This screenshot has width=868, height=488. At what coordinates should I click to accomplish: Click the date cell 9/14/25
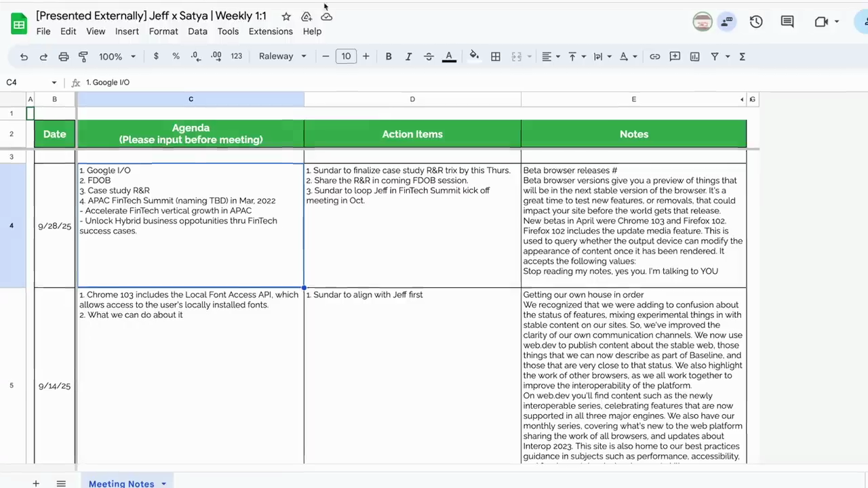(x=55, y=386)
